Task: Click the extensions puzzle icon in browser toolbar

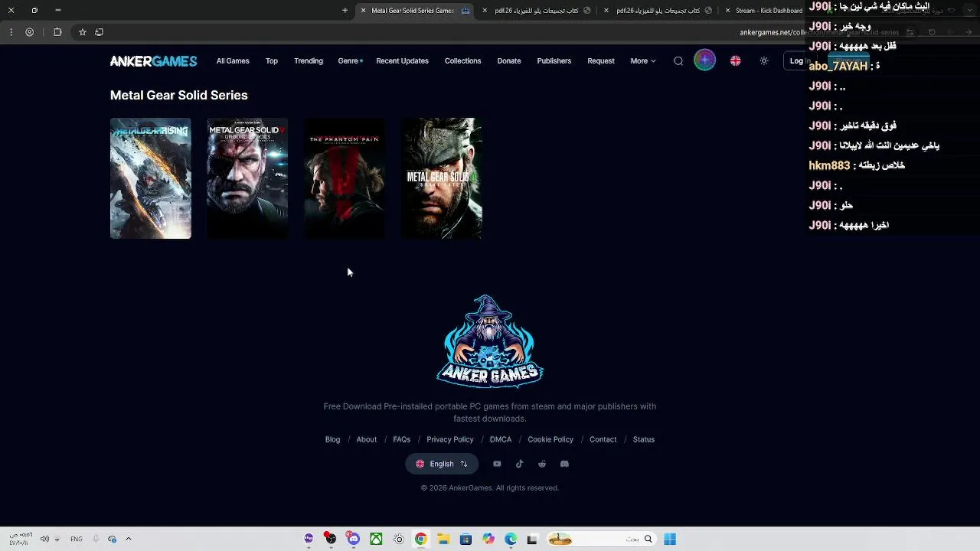Action: tap(57, 32)
